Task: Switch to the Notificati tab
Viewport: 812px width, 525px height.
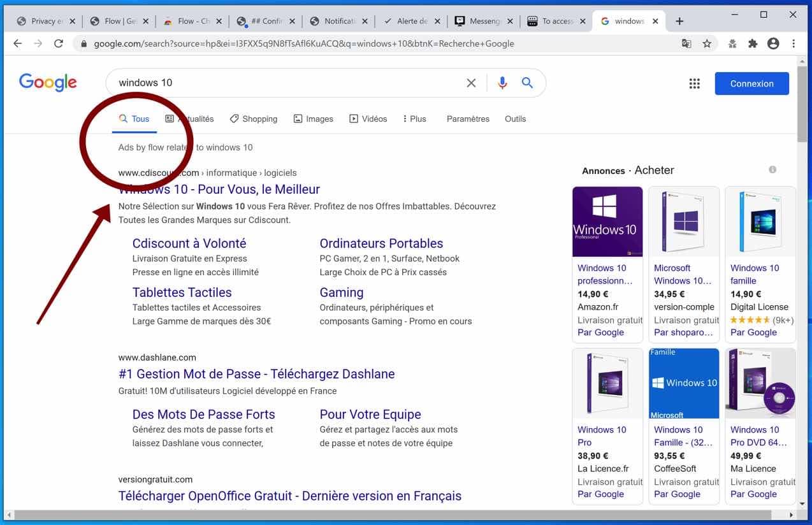Action: click(338, 21)
